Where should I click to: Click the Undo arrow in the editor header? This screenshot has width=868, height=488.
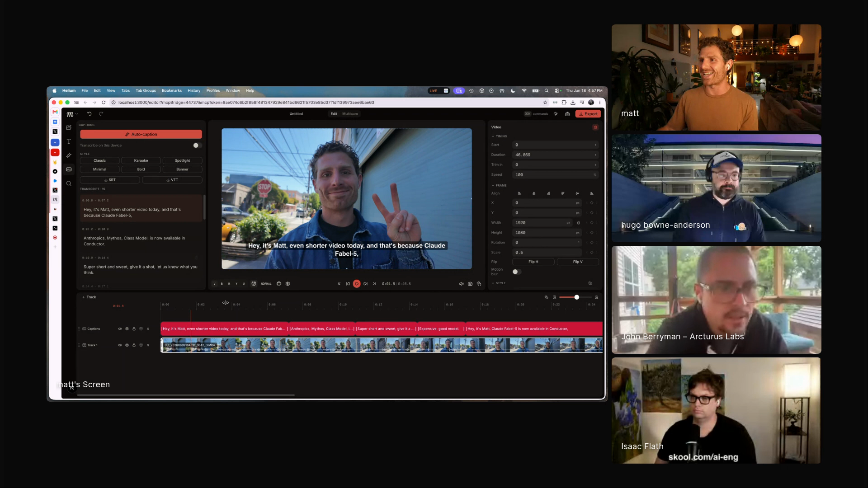tap(90, 114)
